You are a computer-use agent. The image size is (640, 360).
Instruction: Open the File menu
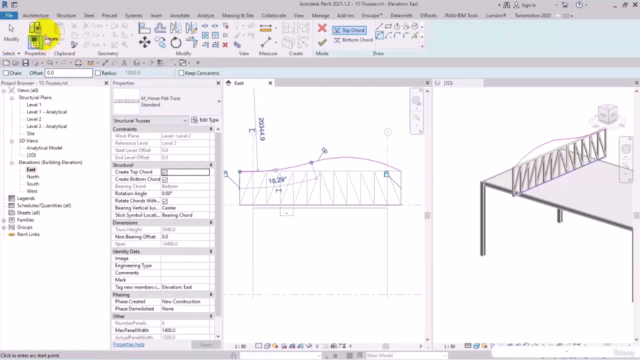tap(9, 16)
